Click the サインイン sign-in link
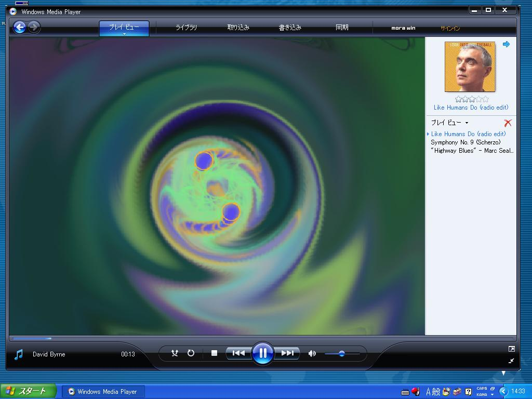Screen dimensions: 532x399 [x=450, y=28]
